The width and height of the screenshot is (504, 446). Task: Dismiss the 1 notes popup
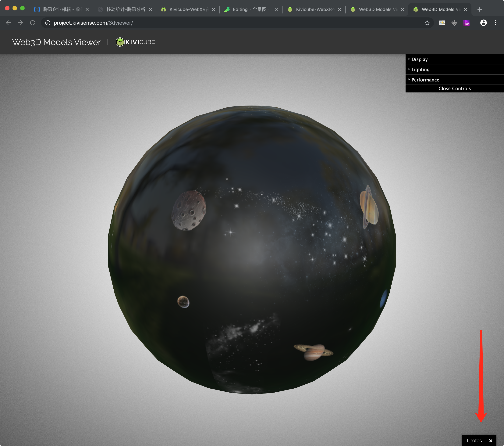click(490, 441)
